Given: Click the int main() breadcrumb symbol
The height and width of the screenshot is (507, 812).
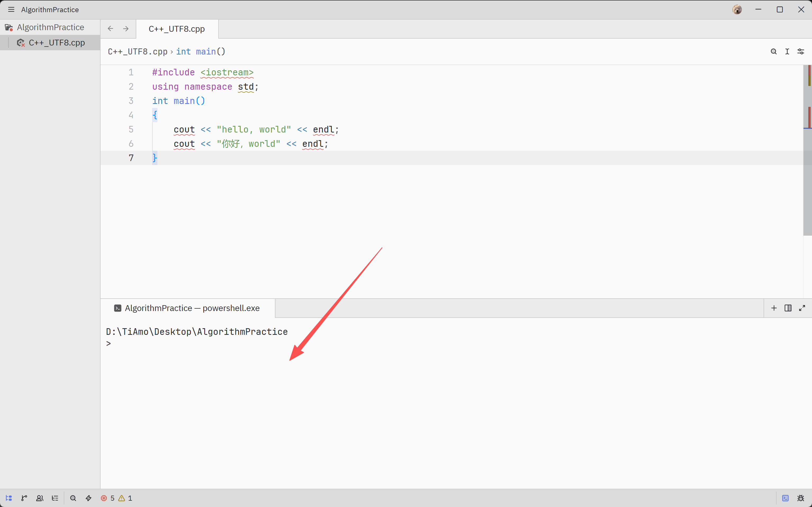Looking at the screenshot, I should tap(201, 52).
